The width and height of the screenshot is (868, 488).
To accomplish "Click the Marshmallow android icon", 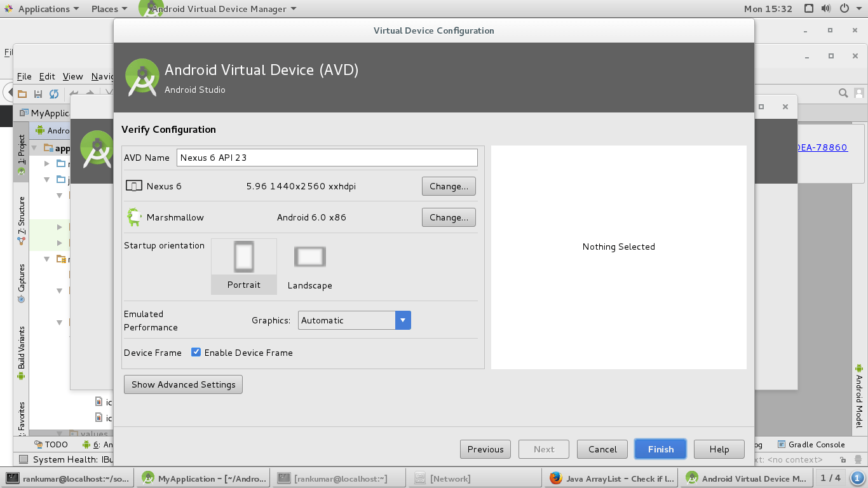I will [x=134, y=217].
